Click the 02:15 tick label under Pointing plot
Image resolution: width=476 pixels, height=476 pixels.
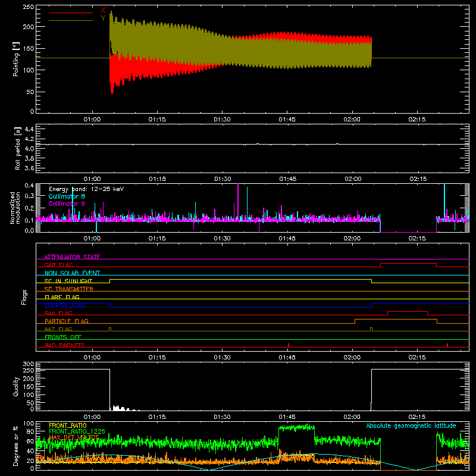pos(417,120)
